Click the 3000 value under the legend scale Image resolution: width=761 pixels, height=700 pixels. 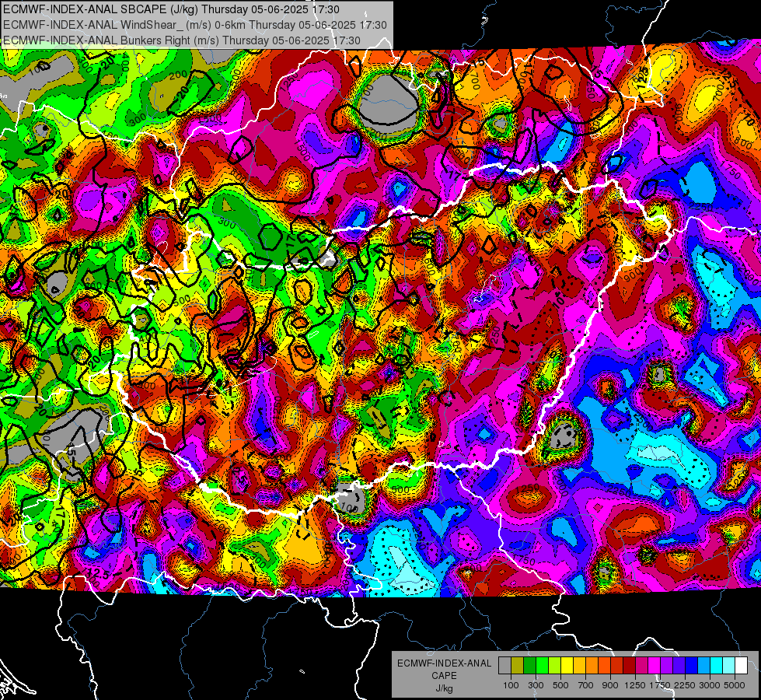pyautogui.click(x=710, y=685)
